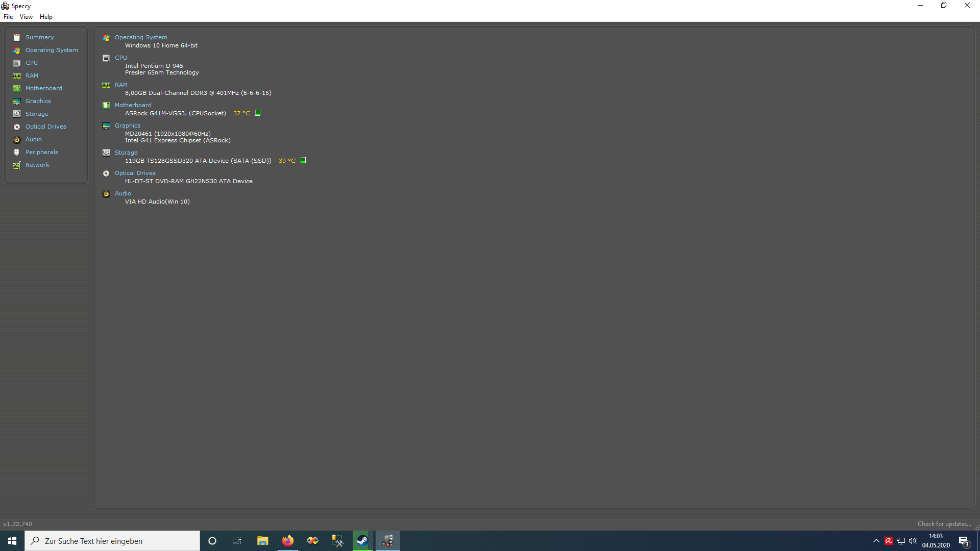Open Optical Drives using its disc icon
This screenshot has width=980, height=551.
tap(17, 127)
